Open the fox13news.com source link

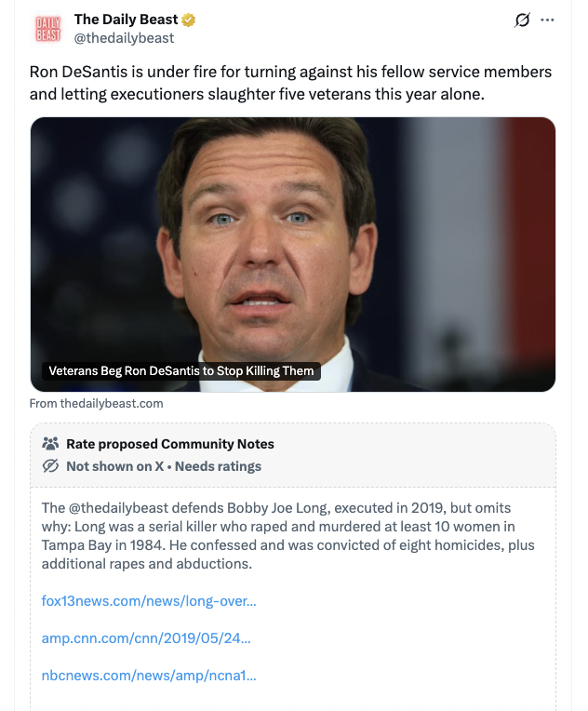tap(149, 600)
